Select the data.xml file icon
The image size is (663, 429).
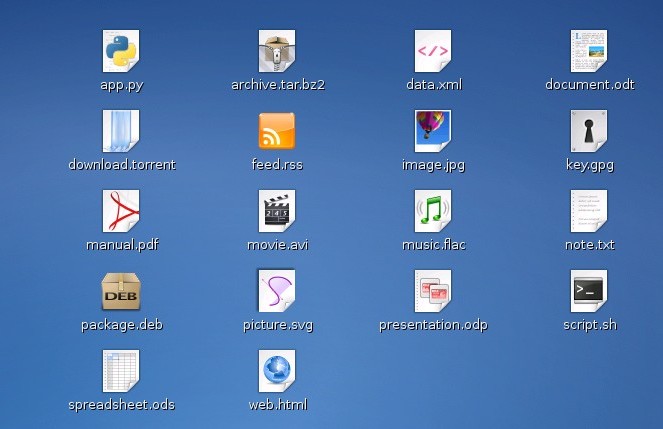433,50
